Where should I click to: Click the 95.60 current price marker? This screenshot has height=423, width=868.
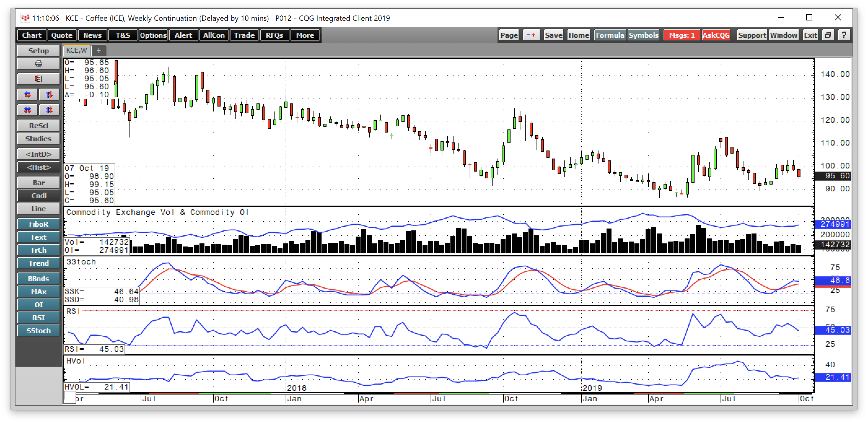[x=833, y=176]
